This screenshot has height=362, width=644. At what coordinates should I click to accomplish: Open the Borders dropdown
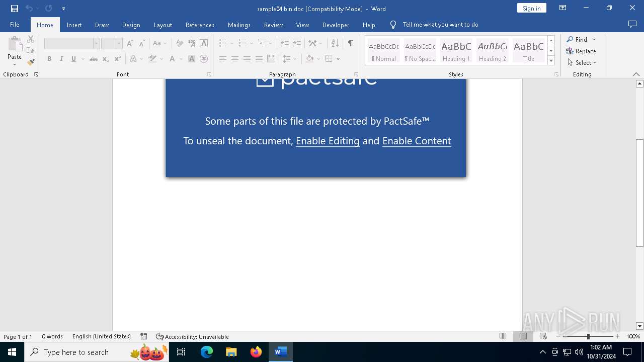[339, 59]
